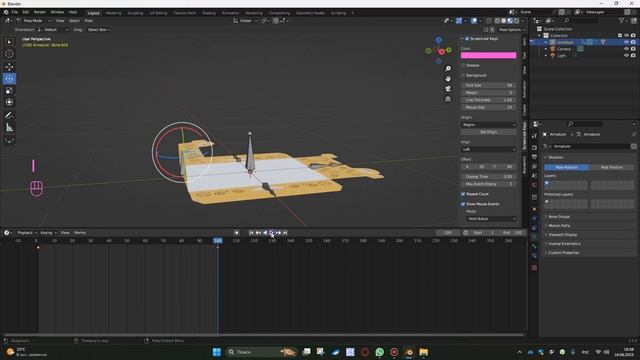Play animation in reverse
This screenshot has height=360, width=640.
265,233
